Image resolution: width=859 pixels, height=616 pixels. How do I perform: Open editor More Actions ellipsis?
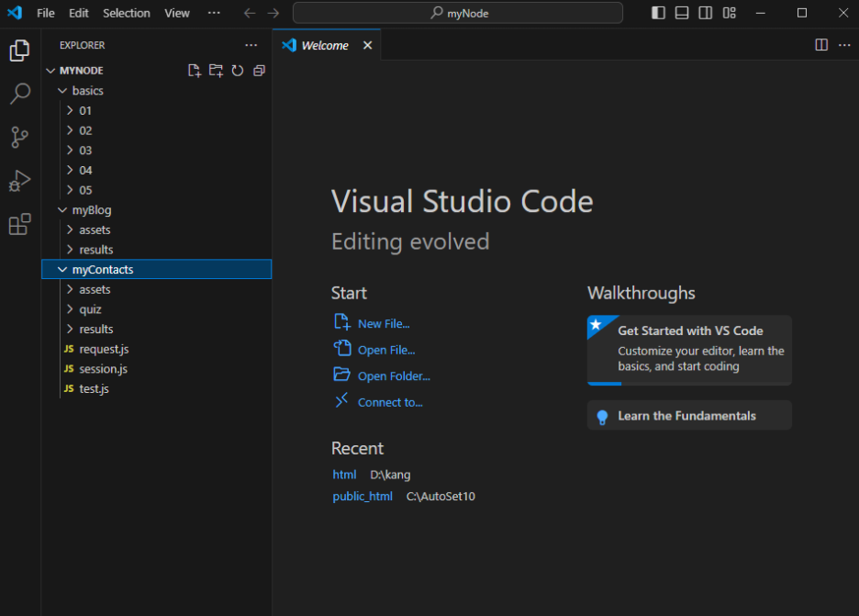pos(844,45)
